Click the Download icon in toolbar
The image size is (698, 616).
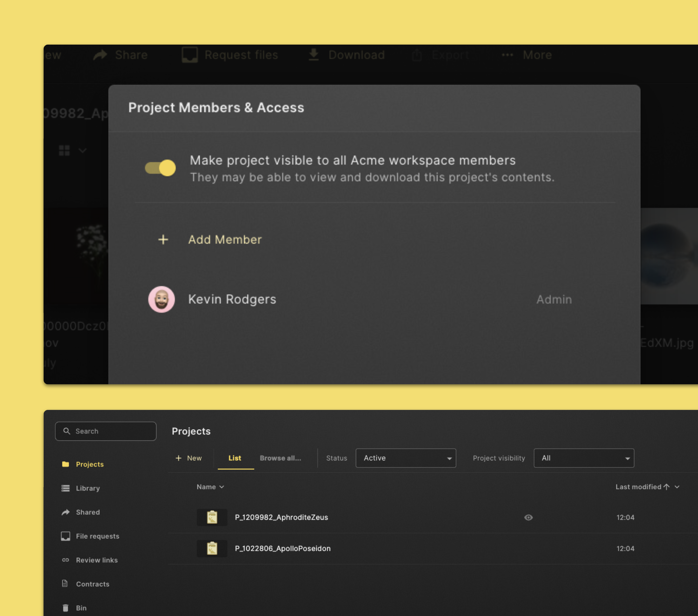click(x=314, y=55)
